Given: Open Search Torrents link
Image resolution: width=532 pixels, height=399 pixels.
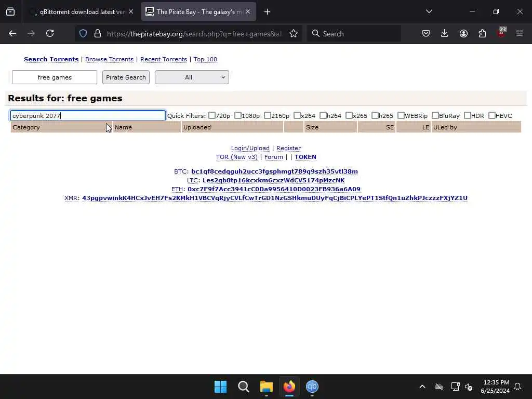Looking at the screenshot, I should click(x=51, y=59).
